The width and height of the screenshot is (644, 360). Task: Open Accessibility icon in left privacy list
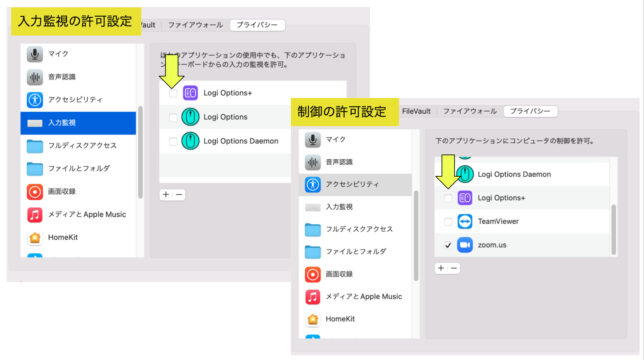pos(35,100)
